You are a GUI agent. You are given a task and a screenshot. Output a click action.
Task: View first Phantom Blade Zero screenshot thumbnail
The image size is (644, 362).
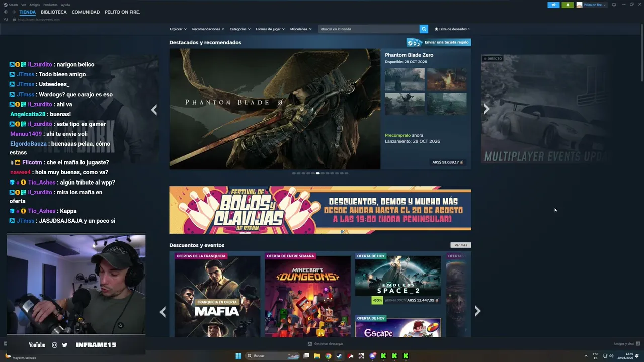click(x=405, y=79)
